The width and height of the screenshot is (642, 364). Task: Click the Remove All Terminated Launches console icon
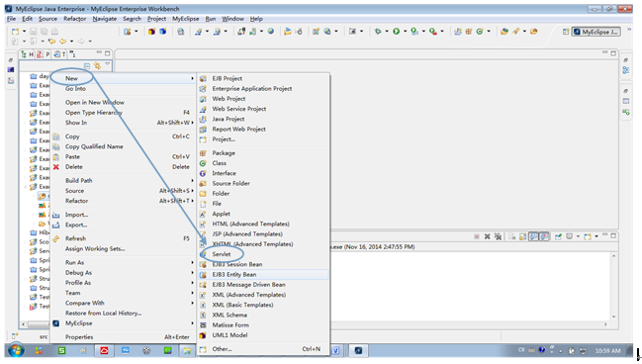498,236
